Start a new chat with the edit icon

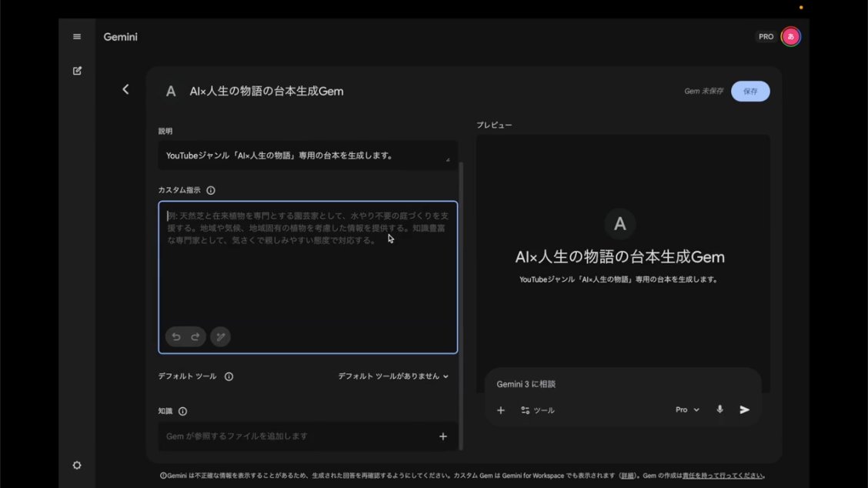[x=77, y=70]
